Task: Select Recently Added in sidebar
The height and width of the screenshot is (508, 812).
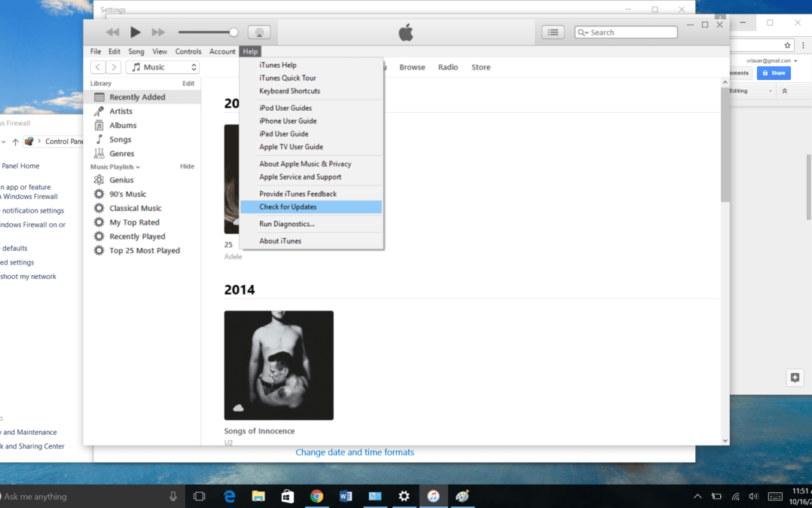Action: coord(142,97)
